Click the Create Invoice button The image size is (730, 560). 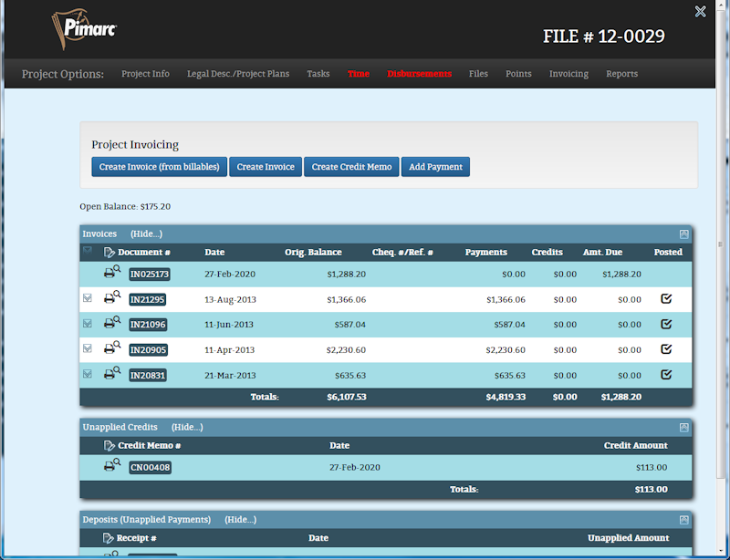pyautogui.click(x=266, y=167)
